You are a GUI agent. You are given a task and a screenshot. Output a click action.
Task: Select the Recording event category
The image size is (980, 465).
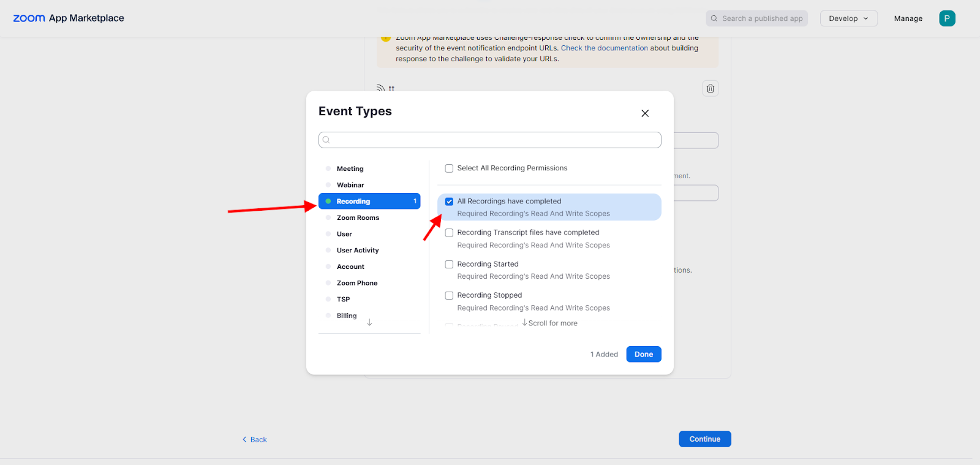tap(369, 201)
